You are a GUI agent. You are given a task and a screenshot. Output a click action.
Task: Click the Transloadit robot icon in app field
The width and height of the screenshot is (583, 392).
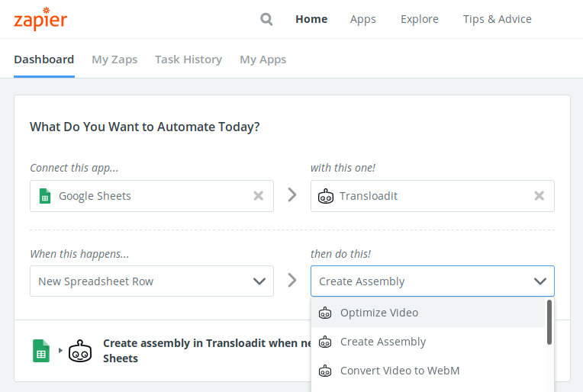(x=326, y=196)
